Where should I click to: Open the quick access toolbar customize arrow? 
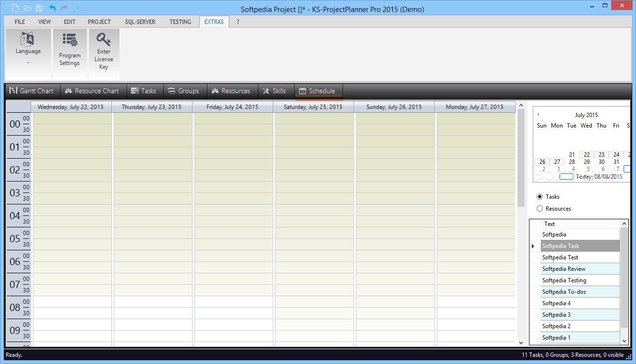[78, 8]
